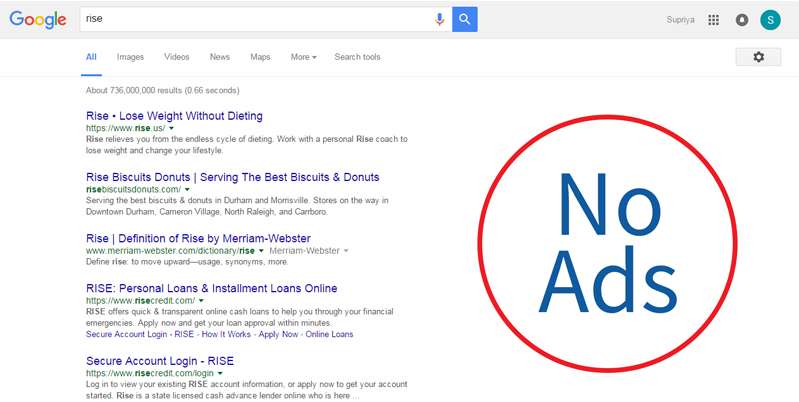Select the All results tab
Viewport: 799px width, 402px height.
point(91,57)
